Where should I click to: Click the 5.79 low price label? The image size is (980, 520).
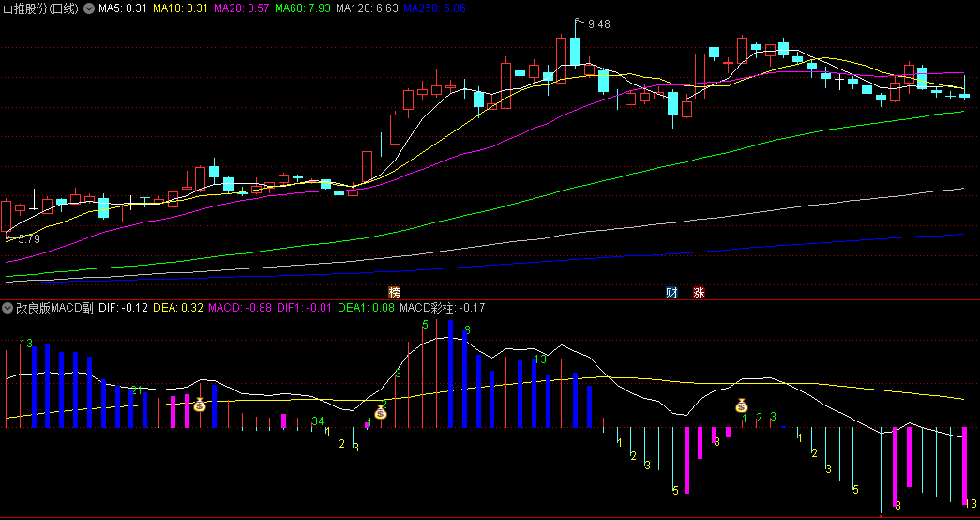pyautogui.click(x=29, y=239)
